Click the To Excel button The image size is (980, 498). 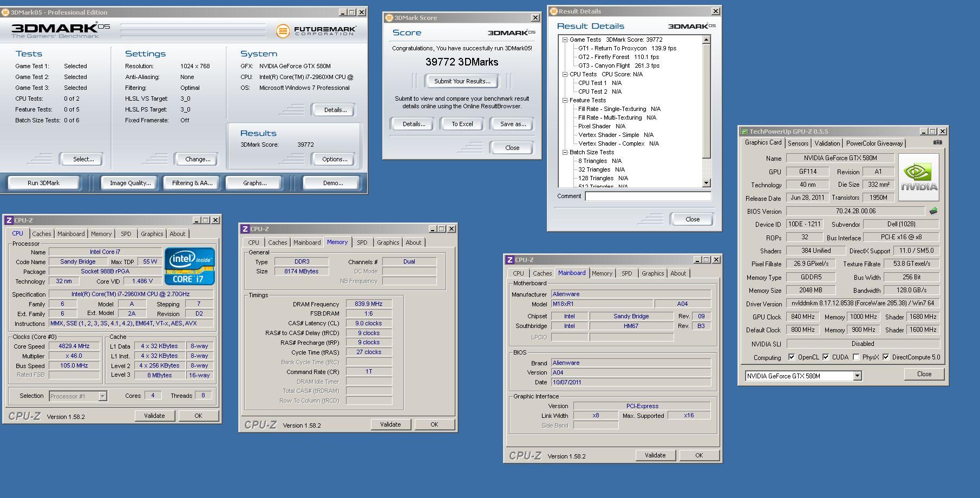(462, 124)
